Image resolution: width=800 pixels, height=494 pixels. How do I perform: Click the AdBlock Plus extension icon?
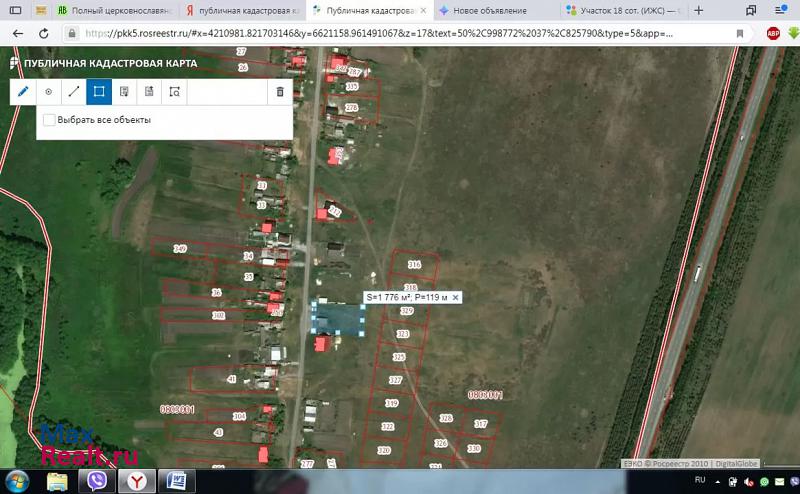click(x=773, y=33)
